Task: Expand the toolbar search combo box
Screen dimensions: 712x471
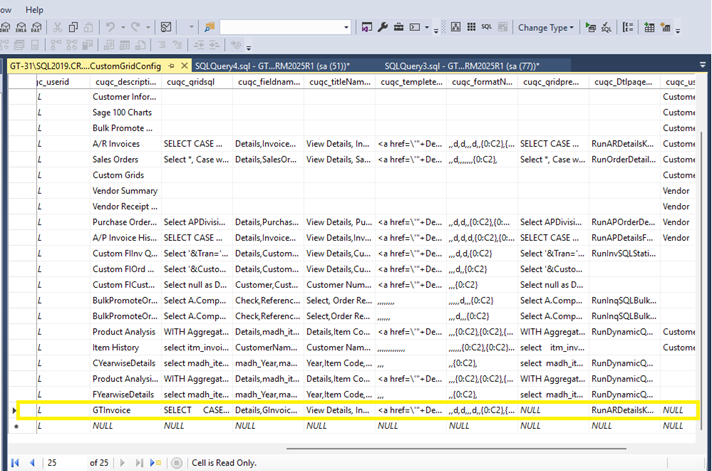Action: (346, 28)
